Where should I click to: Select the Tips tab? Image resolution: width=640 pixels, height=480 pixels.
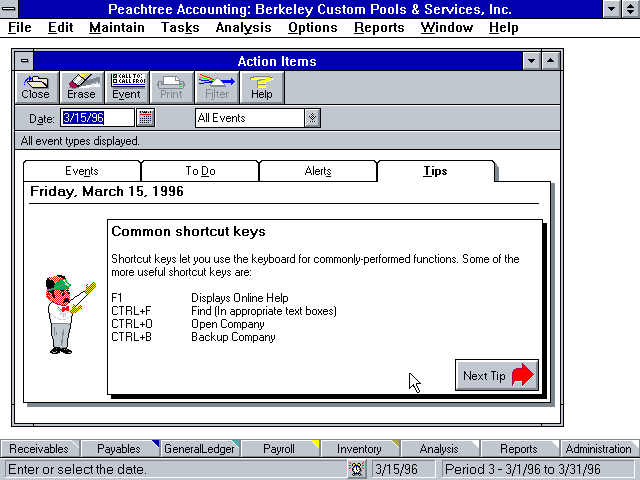coord(436,171)
